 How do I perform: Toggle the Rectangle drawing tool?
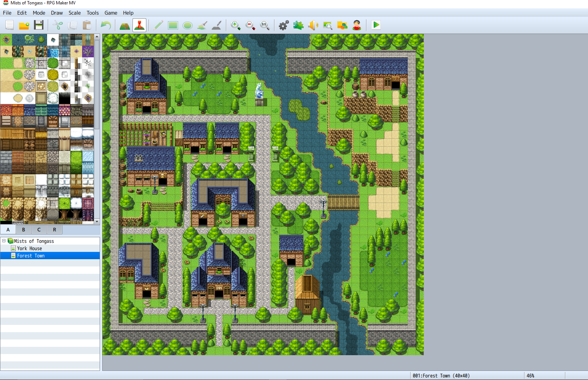coord(173,25)
